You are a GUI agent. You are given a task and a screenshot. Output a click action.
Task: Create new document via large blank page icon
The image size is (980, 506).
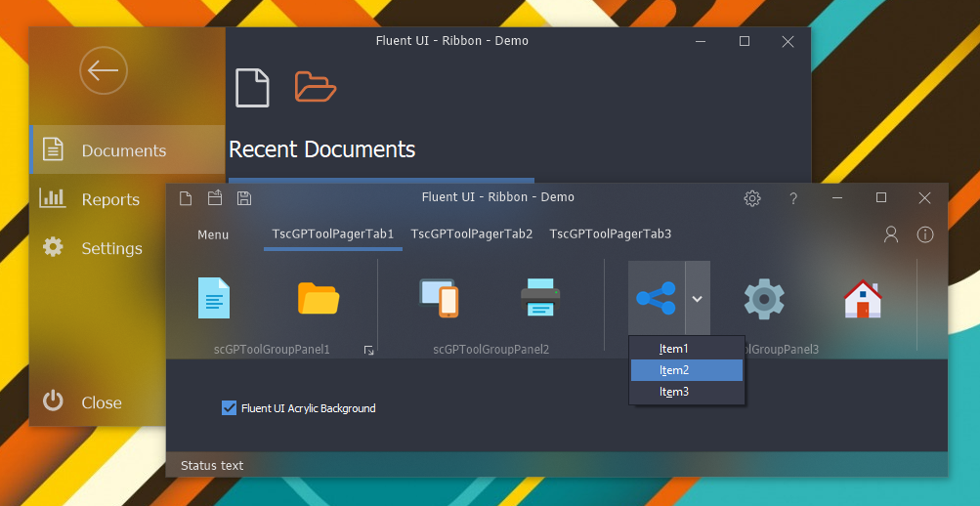tap(252, 88)
